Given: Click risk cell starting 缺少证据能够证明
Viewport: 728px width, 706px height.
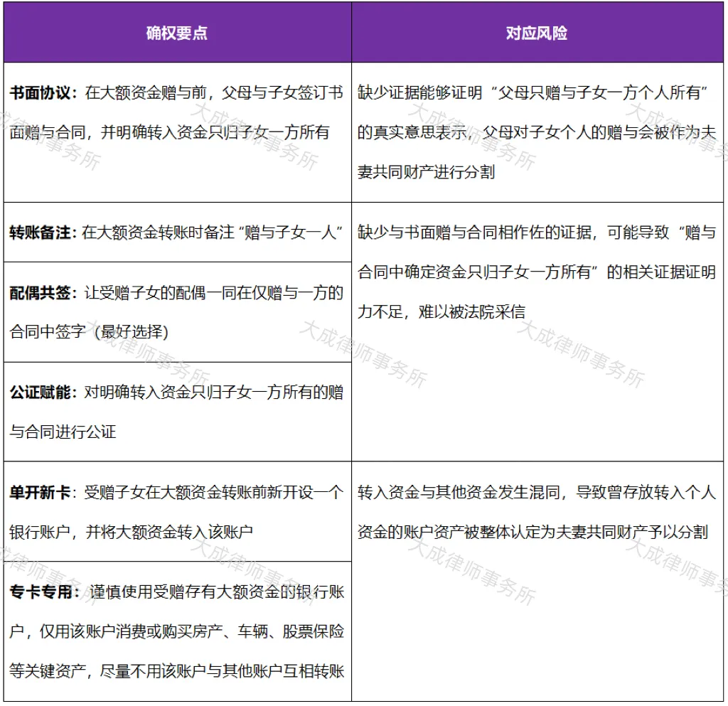Looking at the screenshot, I should 537,132.
